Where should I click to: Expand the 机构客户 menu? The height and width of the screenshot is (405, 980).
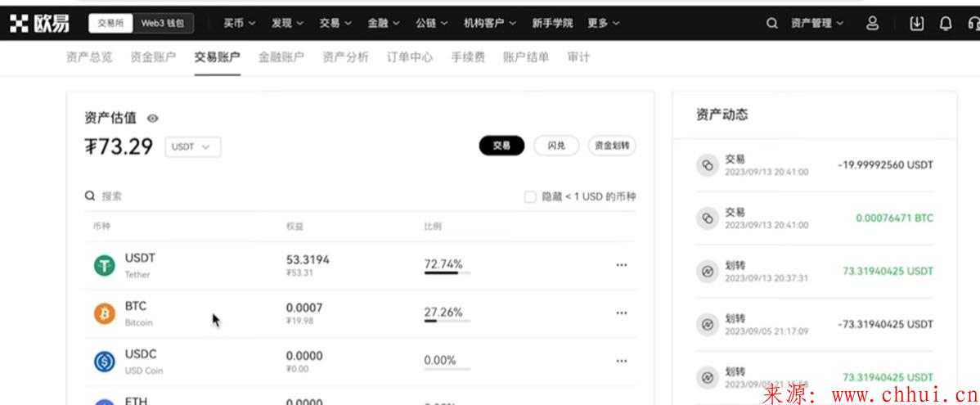[490, 23]
